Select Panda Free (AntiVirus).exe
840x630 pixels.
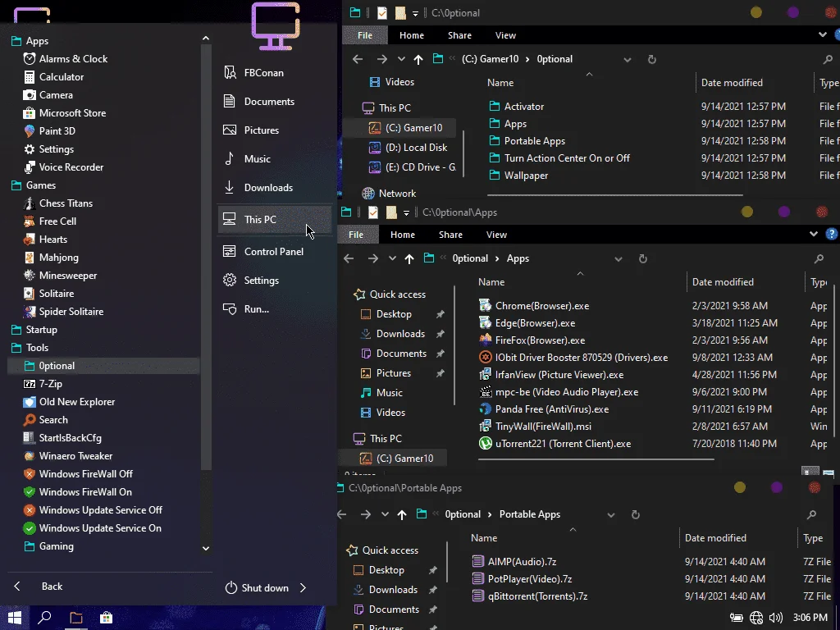(x=552, y=409)
